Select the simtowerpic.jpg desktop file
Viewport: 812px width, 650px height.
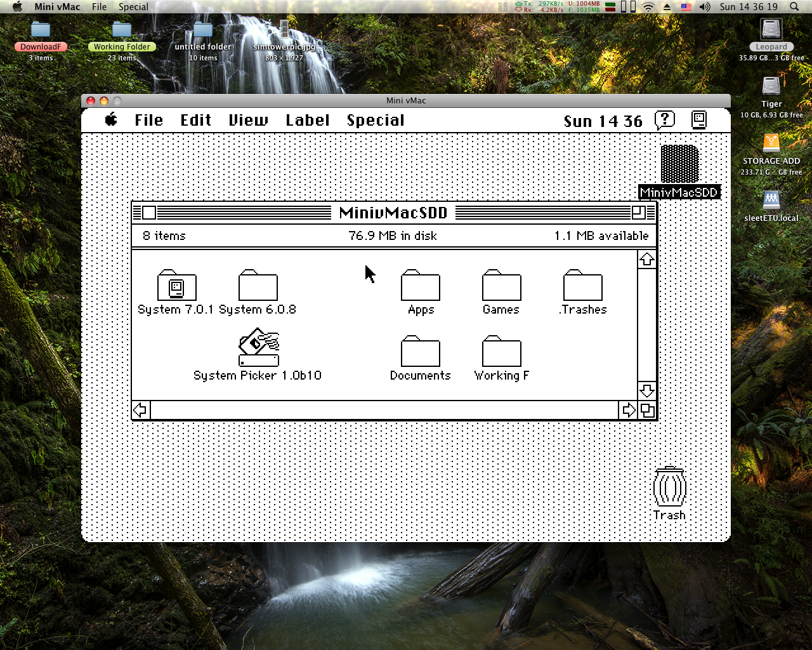[x=284, y=30]
